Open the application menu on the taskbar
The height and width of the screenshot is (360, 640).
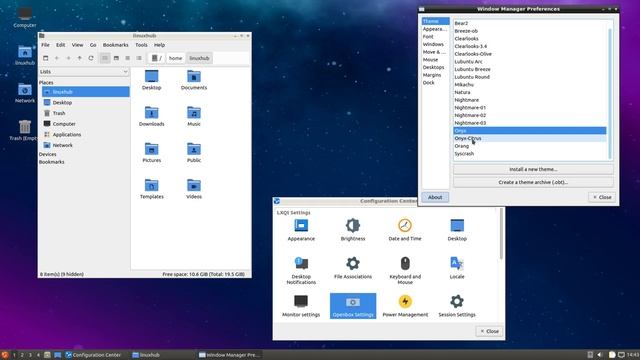tap(4, 355)
